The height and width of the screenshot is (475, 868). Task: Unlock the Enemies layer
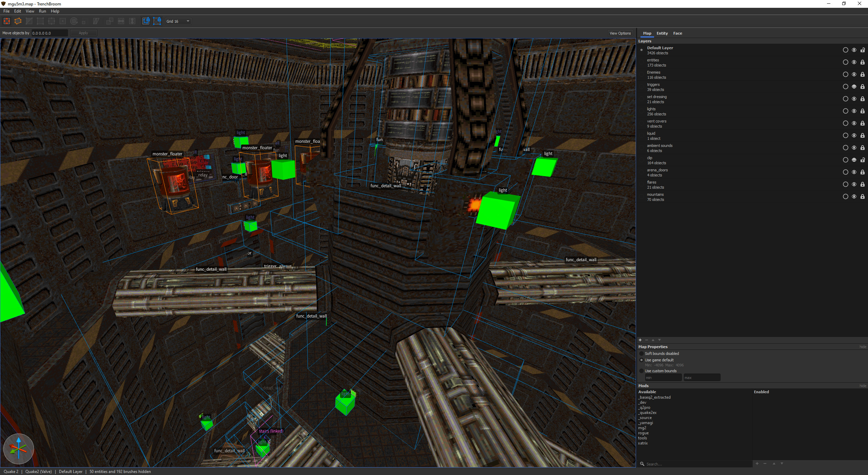[863, 74]
